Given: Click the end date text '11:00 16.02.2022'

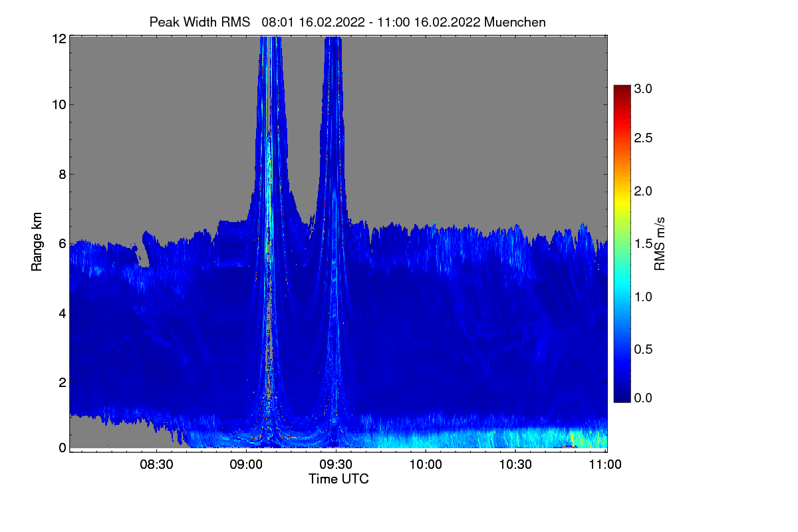Looking at the screenshot, I should click(428, 22).
